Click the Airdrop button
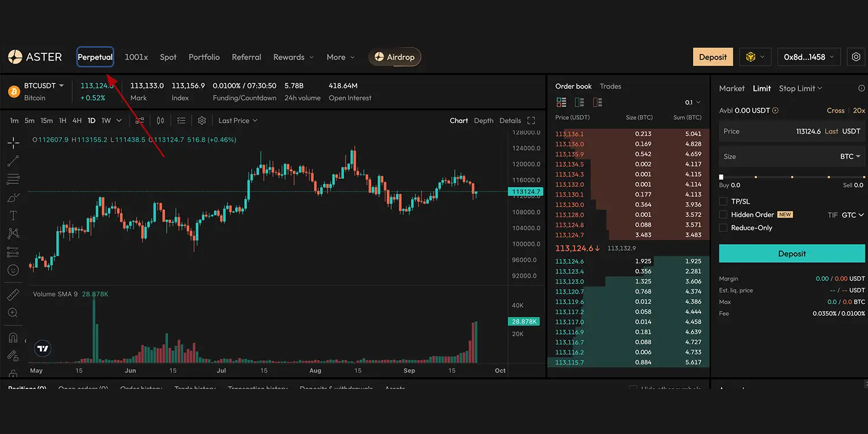This screenshot has height=434, width=868. (x=395, y=57)
